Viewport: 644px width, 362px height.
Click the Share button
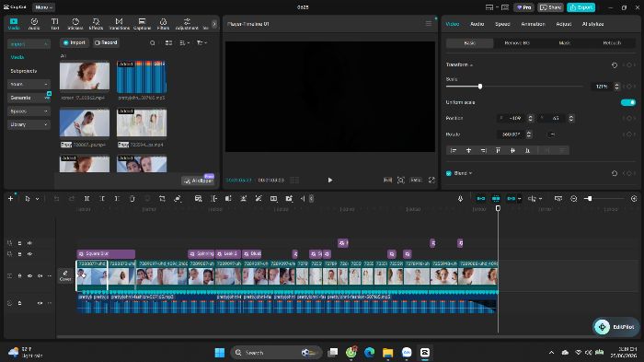551,7
